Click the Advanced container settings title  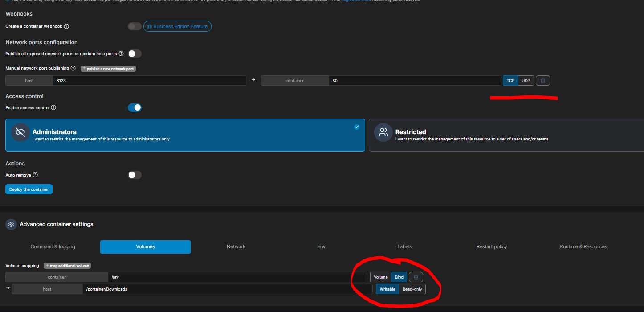57,224
